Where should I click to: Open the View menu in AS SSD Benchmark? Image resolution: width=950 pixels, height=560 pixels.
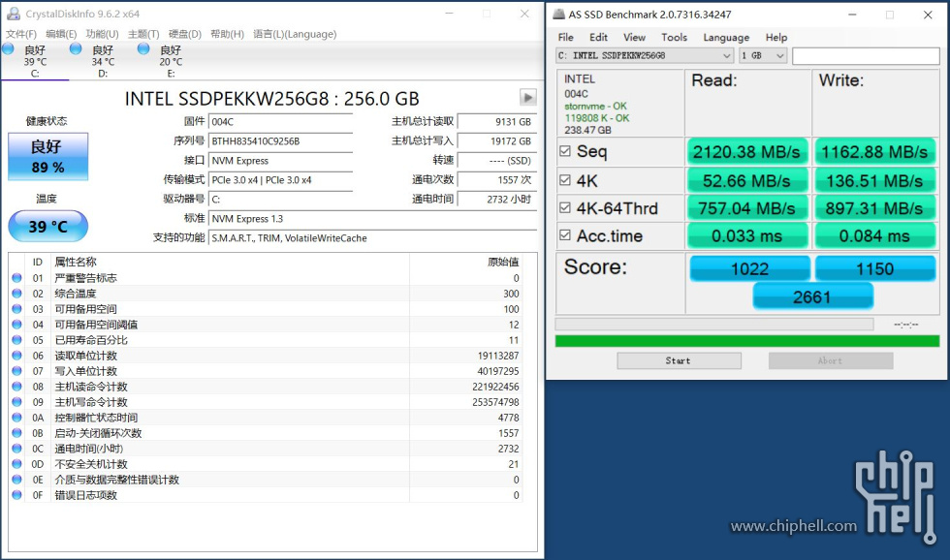[634, 37]
